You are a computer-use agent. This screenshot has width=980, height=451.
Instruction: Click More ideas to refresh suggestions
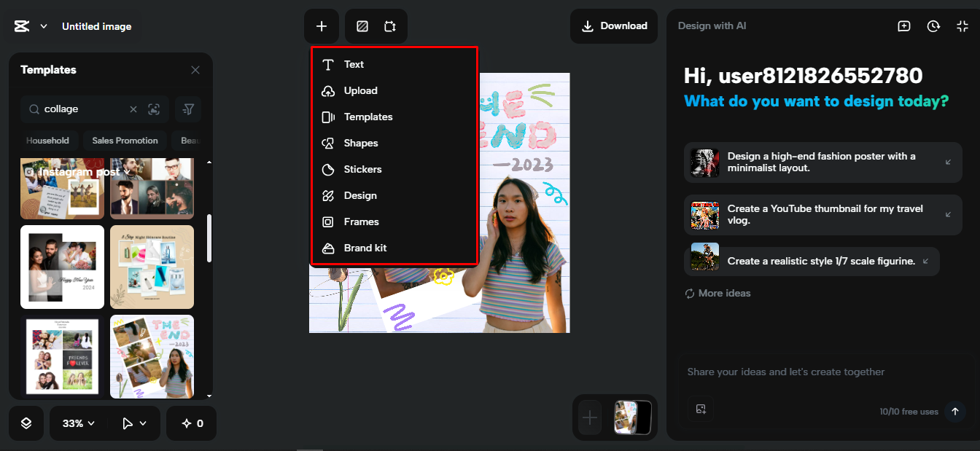717,293
